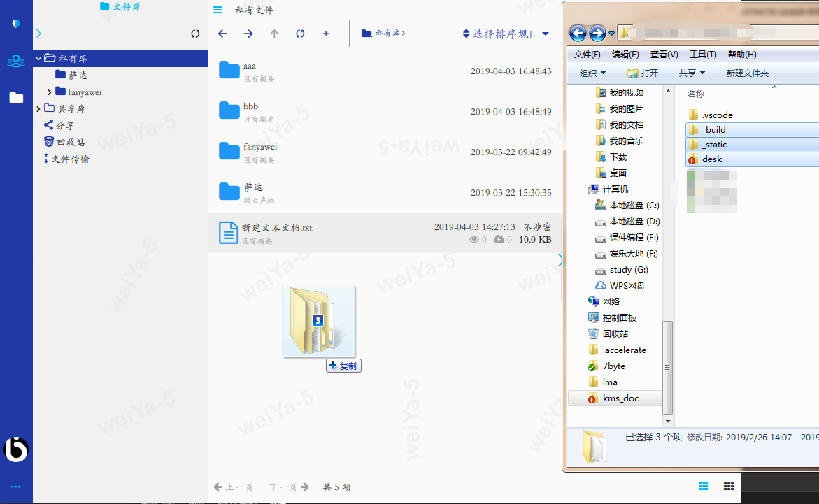Viewport: 819px width, 504px height.
Task: Open Explorer recent locations dropdown arrow
Action: [x=611, y=34]
